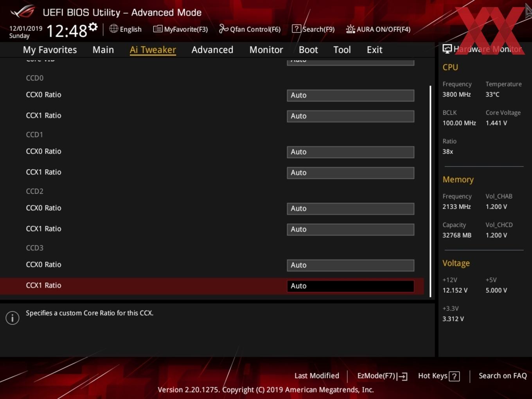
Task: Click the Hot Keys question box icon
Action: pyautogui.click(x=454, y=376)
